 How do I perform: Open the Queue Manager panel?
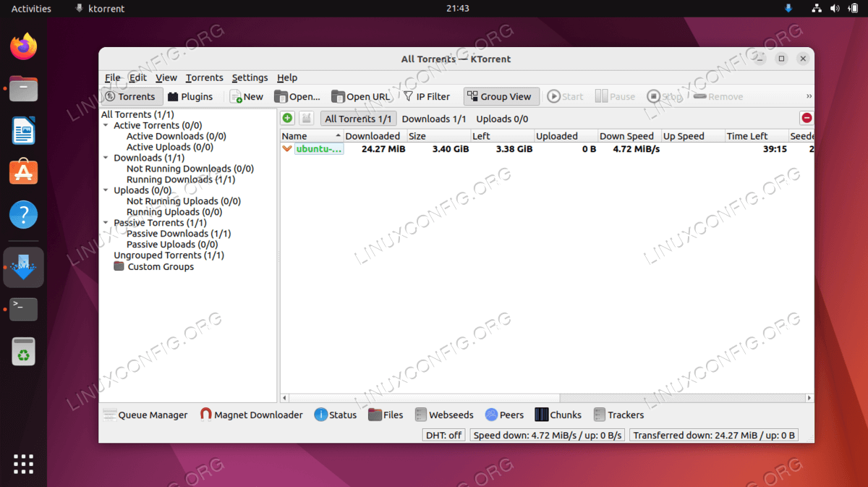click(x=145, y=415)
